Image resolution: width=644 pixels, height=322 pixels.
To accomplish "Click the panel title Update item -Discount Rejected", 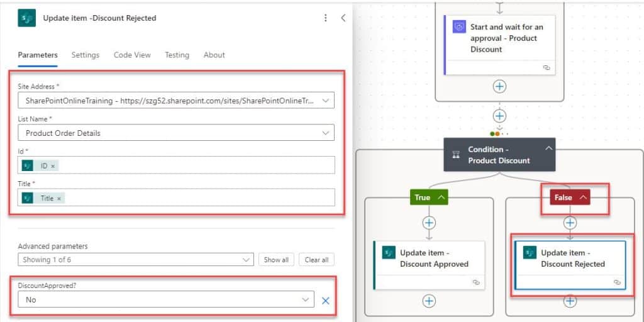I will 100,18.
